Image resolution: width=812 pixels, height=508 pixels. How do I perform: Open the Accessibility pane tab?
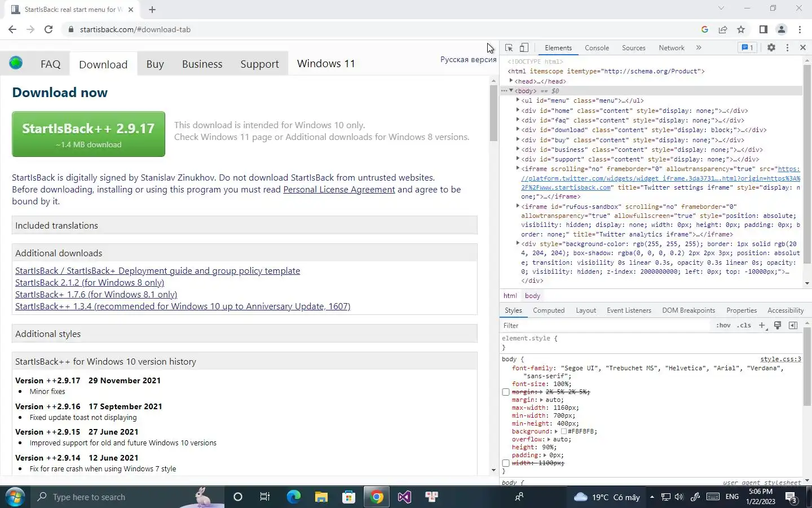point(785,310)
